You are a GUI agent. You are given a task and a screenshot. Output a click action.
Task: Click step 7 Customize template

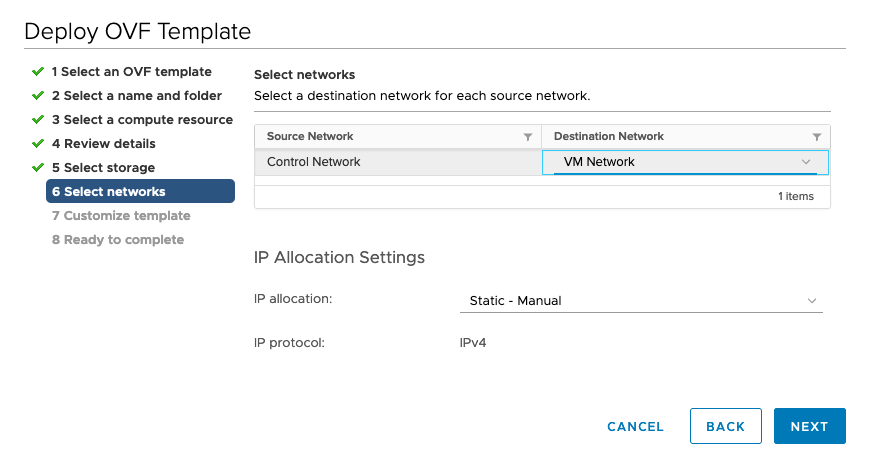121,216
